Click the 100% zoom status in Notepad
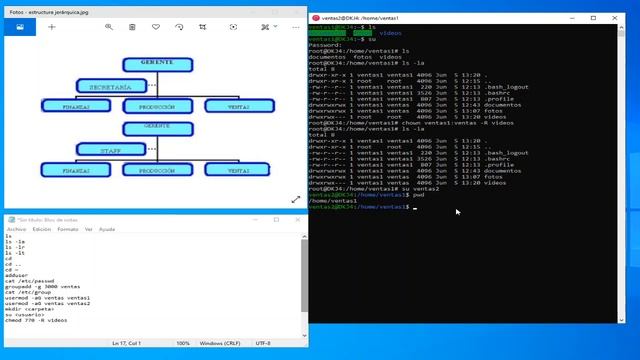 183,343
